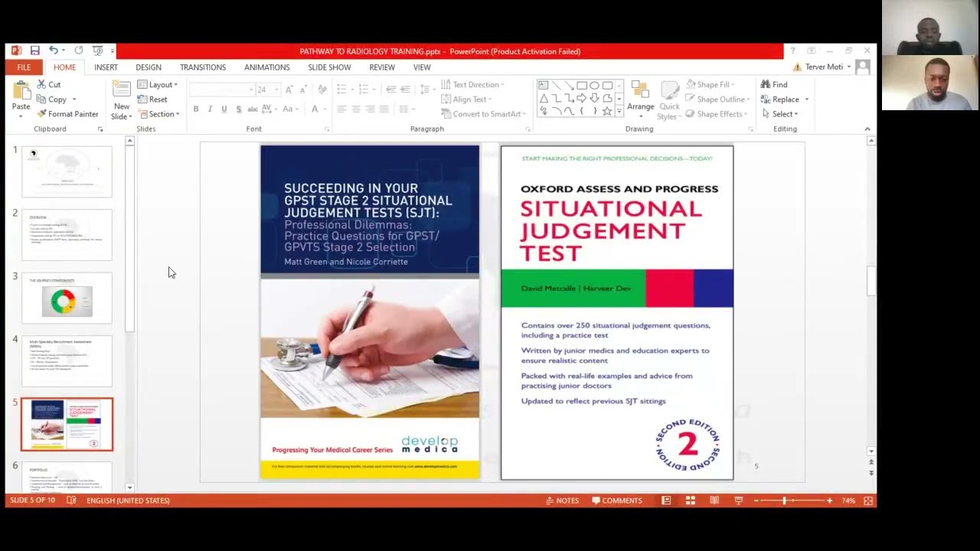
Task: Open Find in Editing group
Action: click(x=774, y=84)
